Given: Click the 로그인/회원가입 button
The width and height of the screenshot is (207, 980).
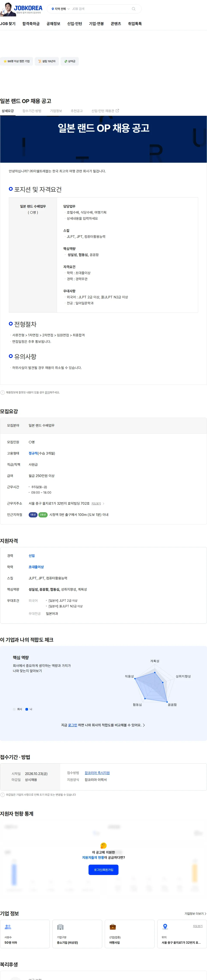Looking at the screenshot, I should 103,869.
